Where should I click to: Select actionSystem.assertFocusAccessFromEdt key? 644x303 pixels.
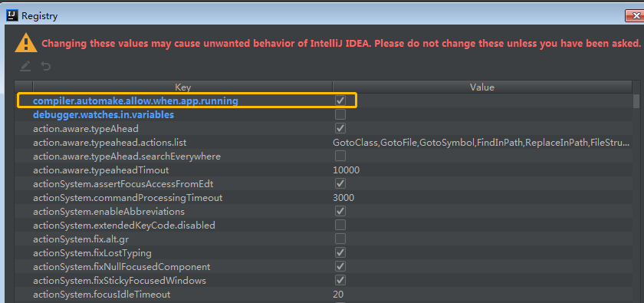click(x=123, y=184)
